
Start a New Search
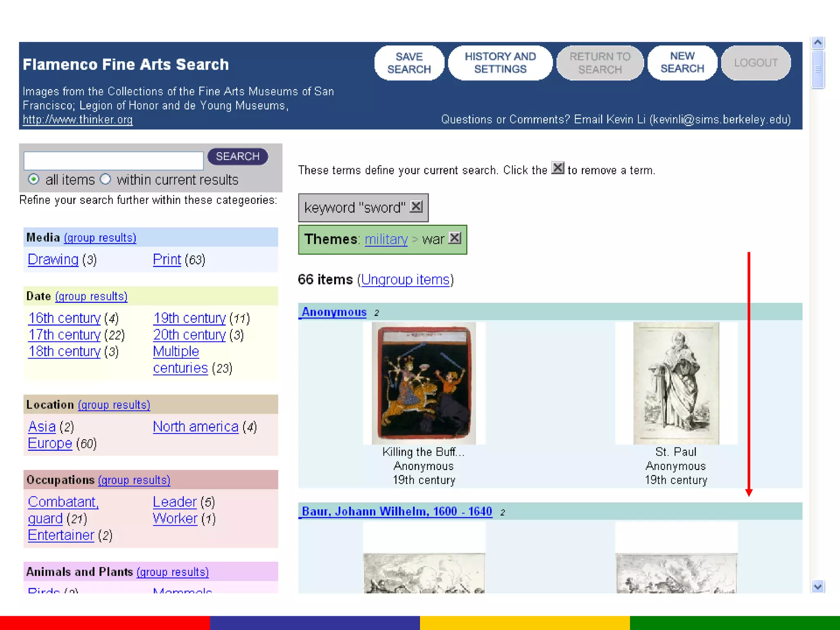coord(682,63)
